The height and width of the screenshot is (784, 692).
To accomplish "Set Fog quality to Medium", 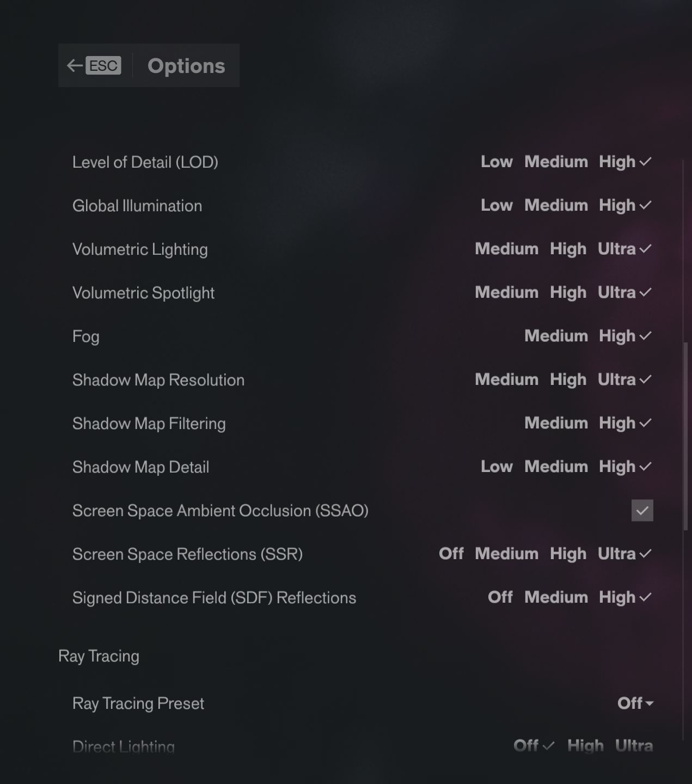I will 556,336.
